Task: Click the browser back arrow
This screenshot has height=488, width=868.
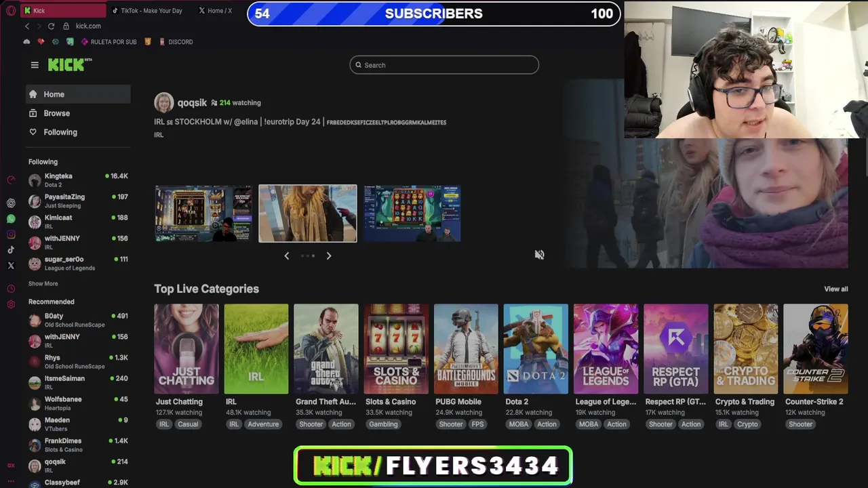Action: click(x=27, y=26)
